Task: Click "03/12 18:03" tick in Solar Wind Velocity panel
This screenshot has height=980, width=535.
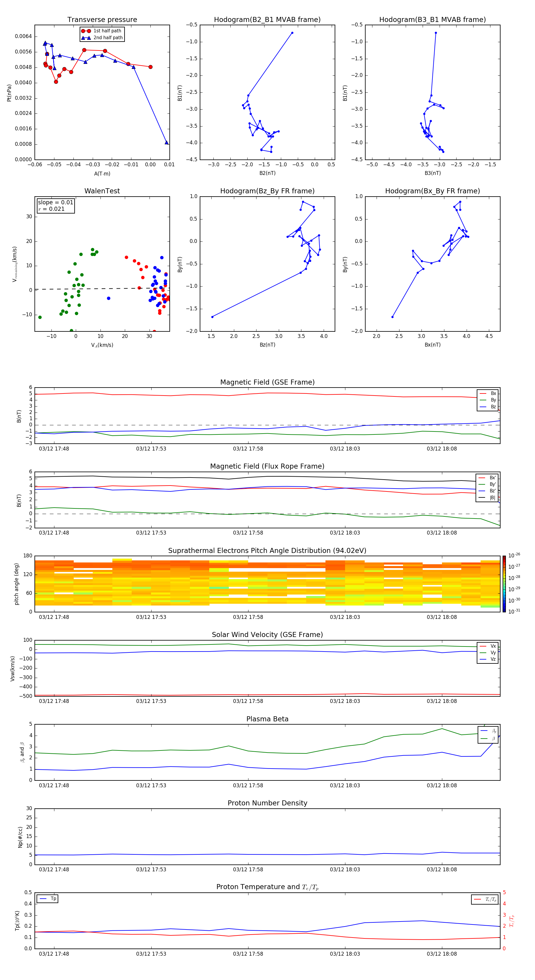Action: (x=345, y=701)
